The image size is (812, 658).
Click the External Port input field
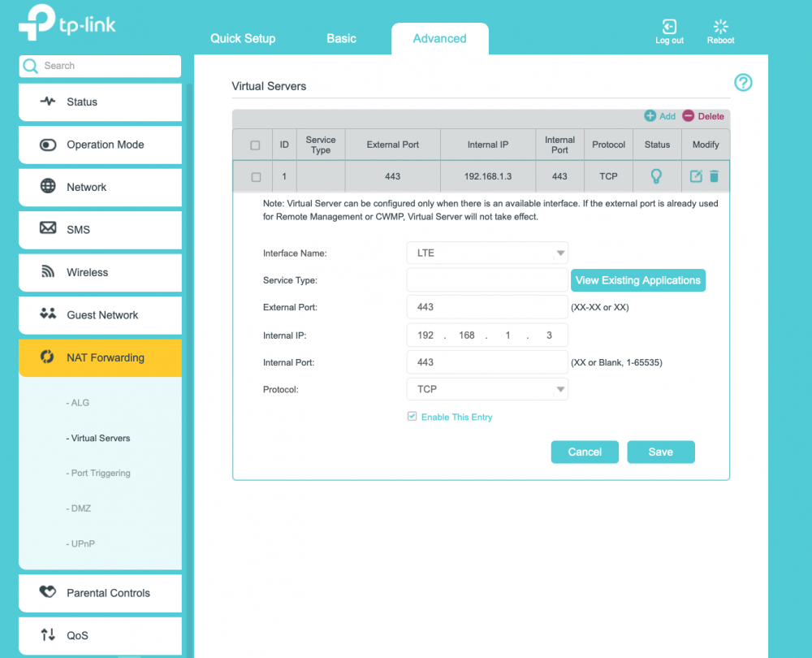(x=486, y=307)
